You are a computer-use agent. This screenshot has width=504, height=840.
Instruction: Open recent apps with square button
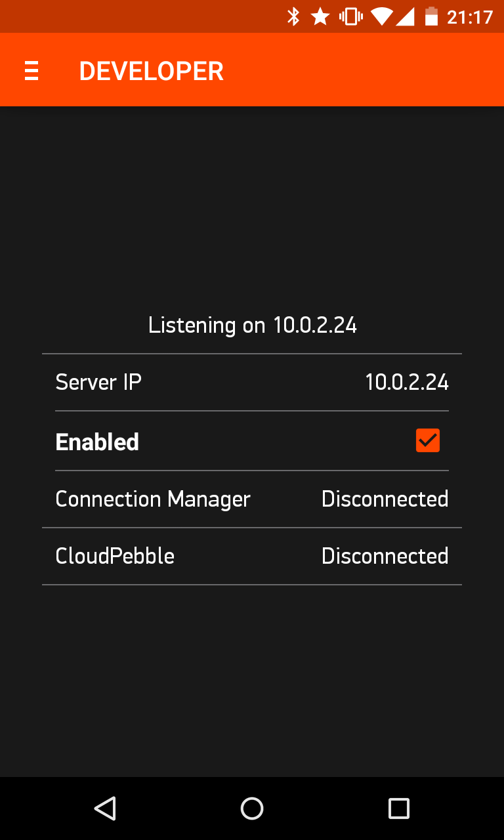(x=399, y=808)
